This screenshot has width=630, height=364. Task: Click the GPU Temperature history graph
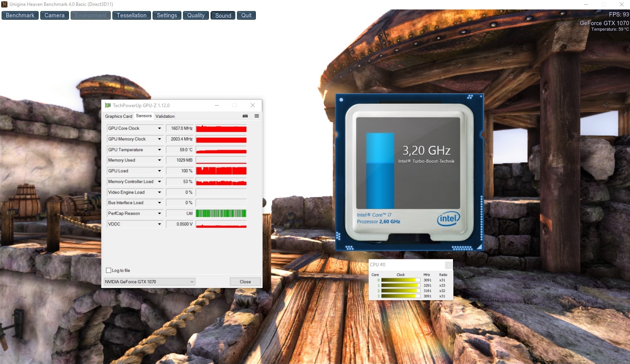(221, 150)
